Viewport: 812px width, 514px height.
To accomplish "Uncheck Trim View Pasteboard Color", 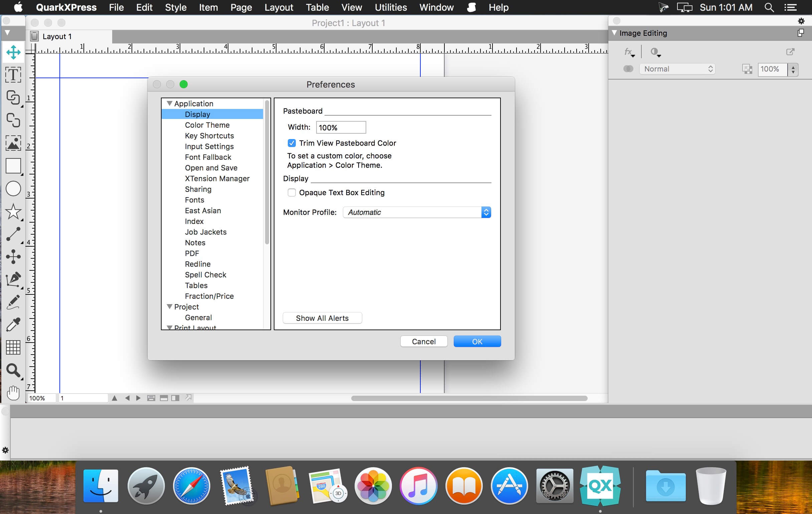I will click(x=292, y=143).
